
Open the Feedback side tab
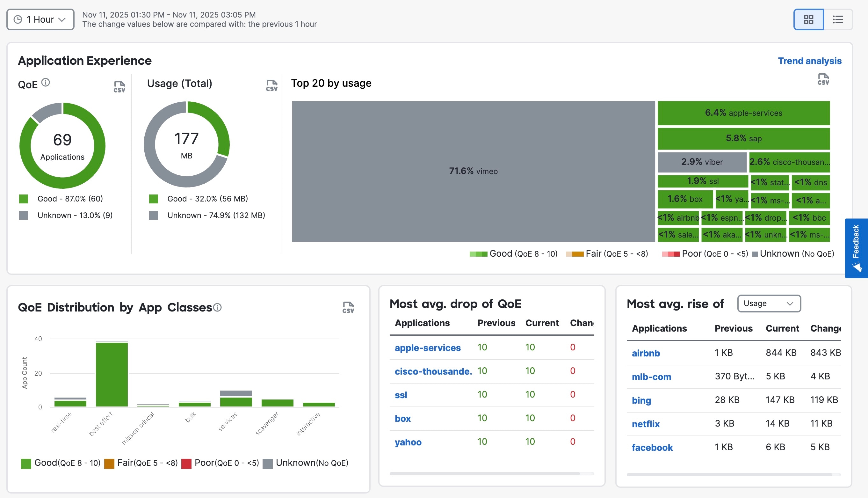point(856,248)
